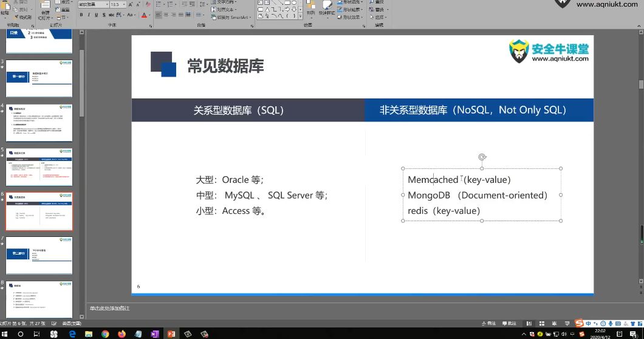Open the line spacing dropdown
The width and height of the screenshot is (644, 339).
click(204, 4)
